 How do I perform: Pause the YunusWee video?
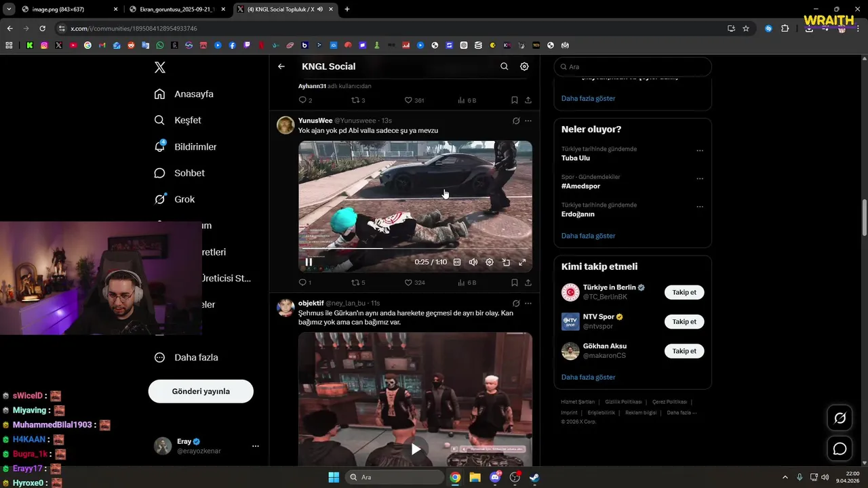tap(309, 262)
